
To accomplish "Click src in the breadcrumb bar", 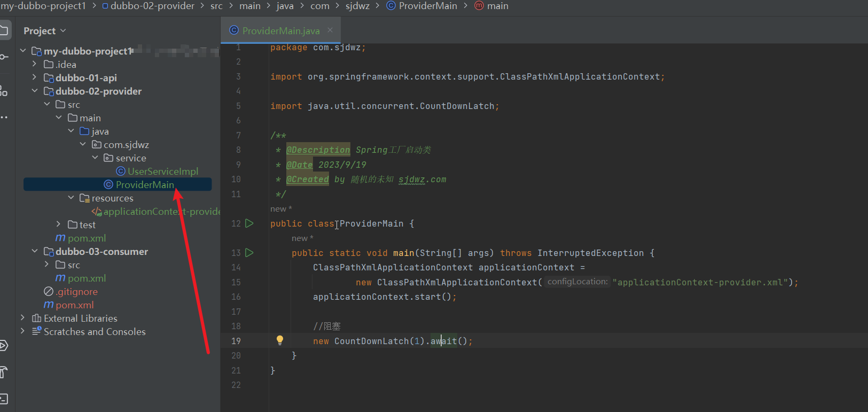I will [x=216, y=6].
